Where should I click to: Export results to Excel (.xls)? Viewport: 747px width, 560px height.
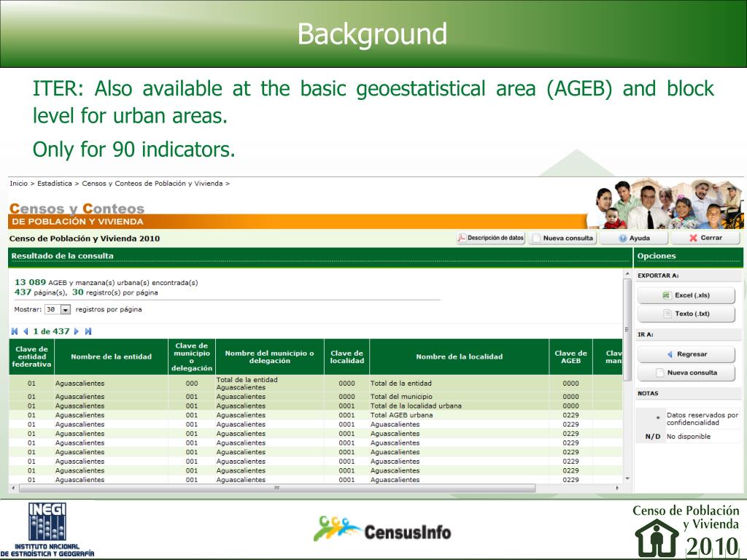click(686, 295)
